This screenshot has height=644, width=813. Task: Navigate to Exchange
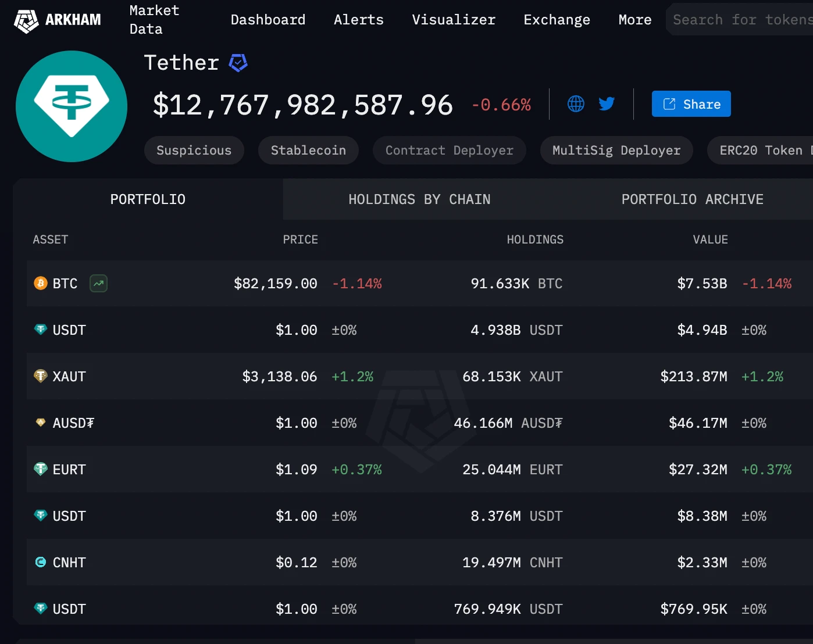point(557,20)
